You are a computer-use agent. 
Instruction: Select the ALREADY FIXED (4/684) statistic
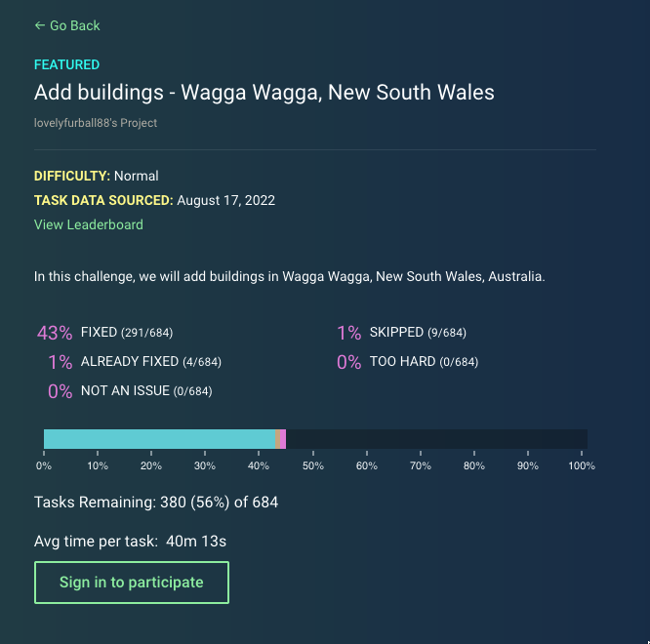136,362
